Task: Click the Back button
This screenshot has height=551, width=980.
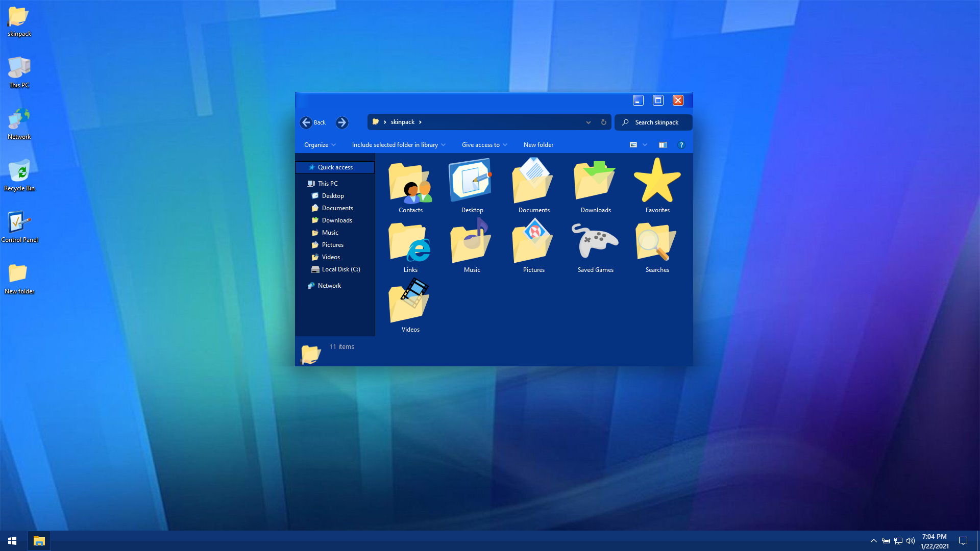Action: click(313, 122)
